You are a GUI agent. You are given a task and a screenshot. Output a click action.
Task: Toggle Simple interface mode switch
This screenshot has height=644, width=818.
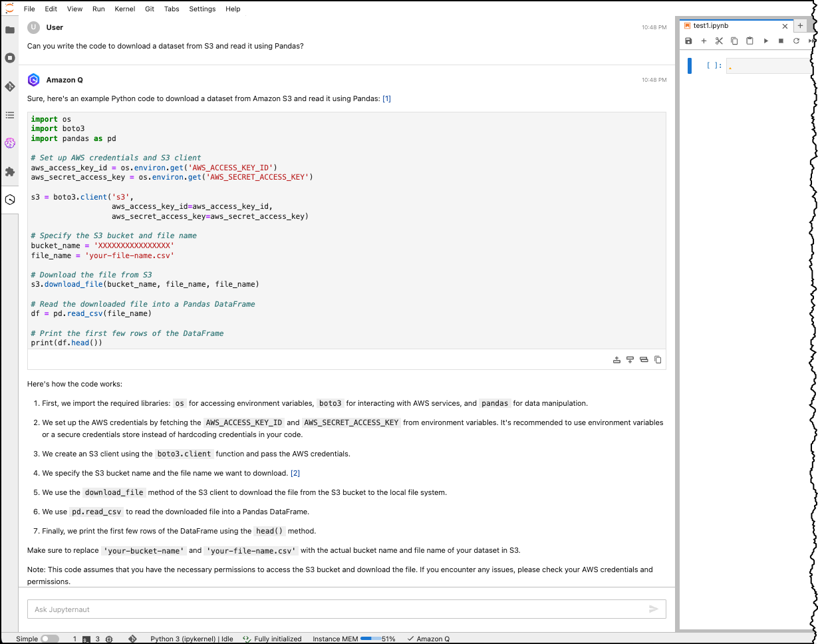pyautogui.click(x=50, y=639)
